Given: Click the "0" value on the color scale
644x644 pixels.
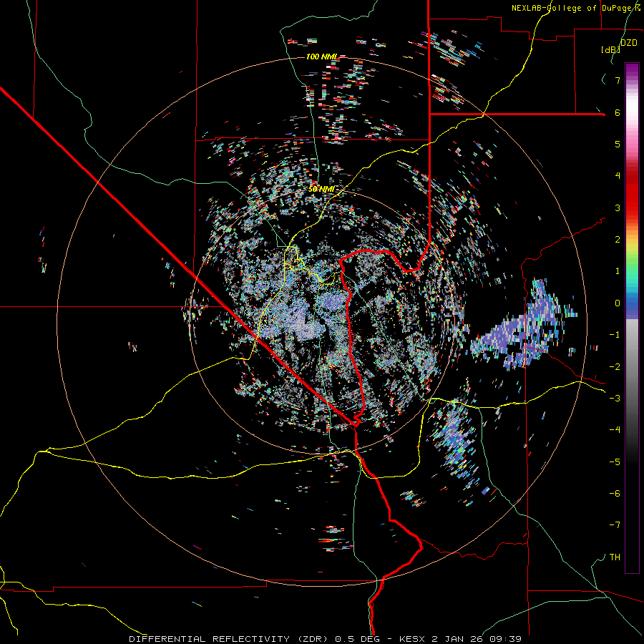Looking at the screenshot, I should tap(618, 303).
